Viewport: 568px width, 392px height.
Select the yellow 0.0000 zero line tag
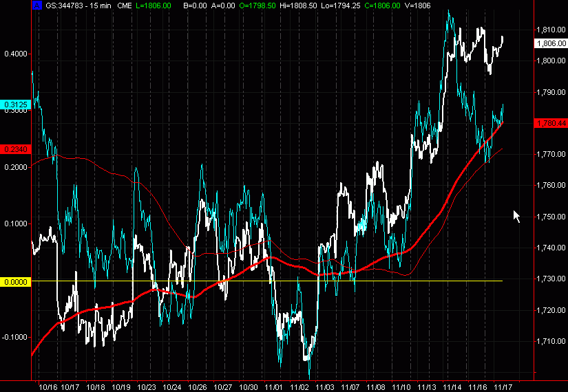(16, 282)
